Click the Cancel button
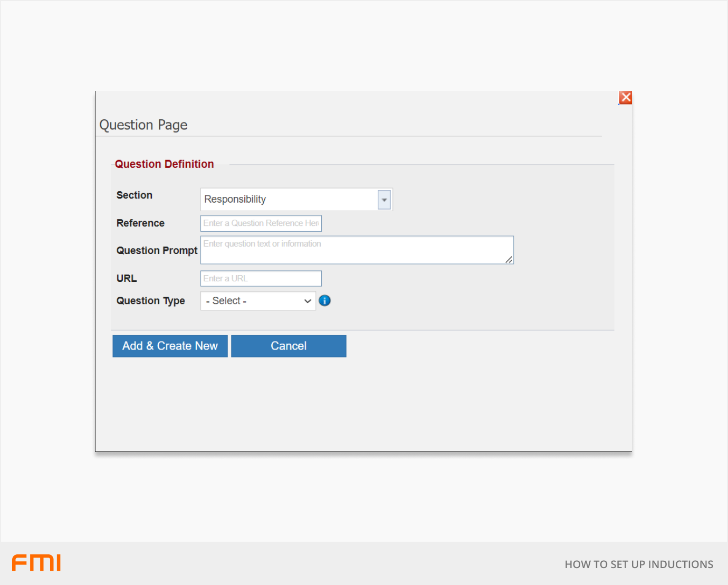The height and width of the screenshot is (585, 728). [289, 346]
